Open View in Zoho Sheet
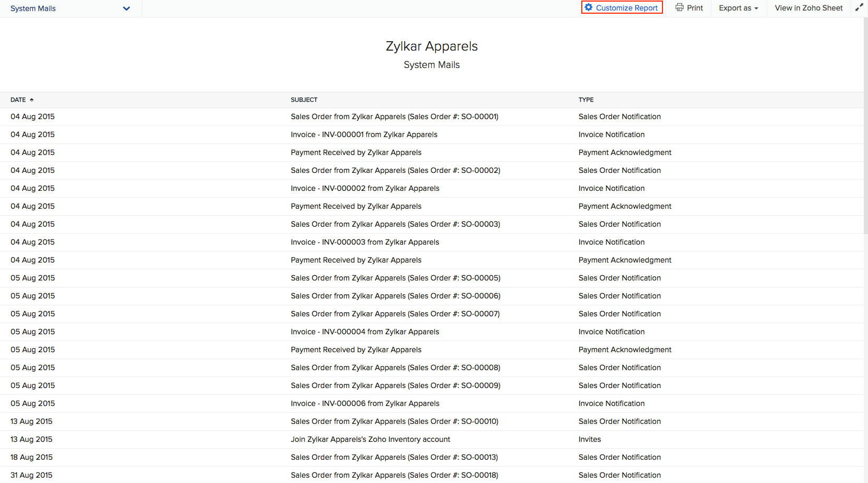 pos(808,8)
